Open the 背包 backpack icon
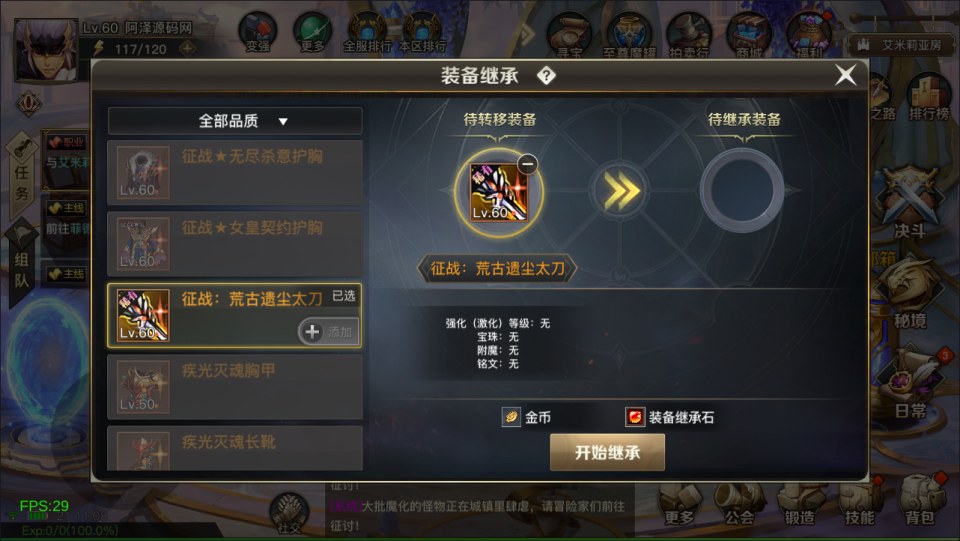 point(920,501)
